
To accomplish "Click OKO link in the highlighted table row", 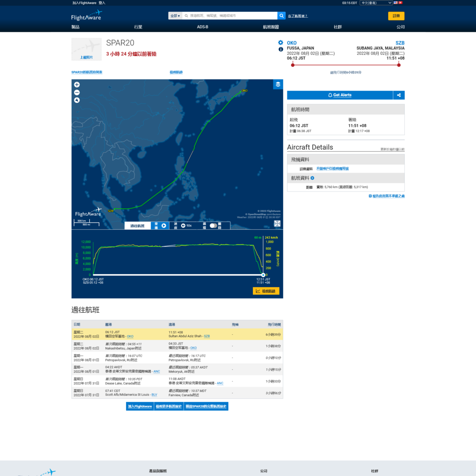I will click(130, 337).
